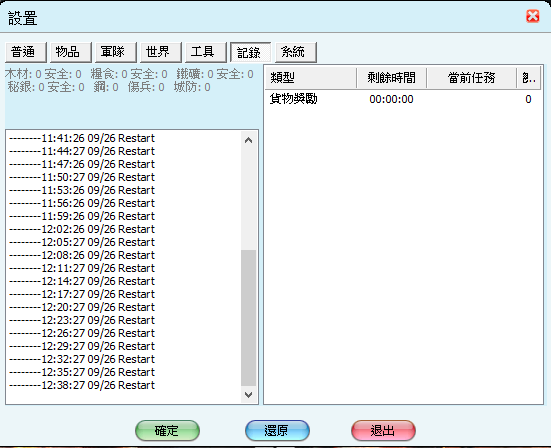Select log entry 12:20:27 09/26 Restart
The height and width of the screenshot is (448, 552).
(x=82, y=307)
